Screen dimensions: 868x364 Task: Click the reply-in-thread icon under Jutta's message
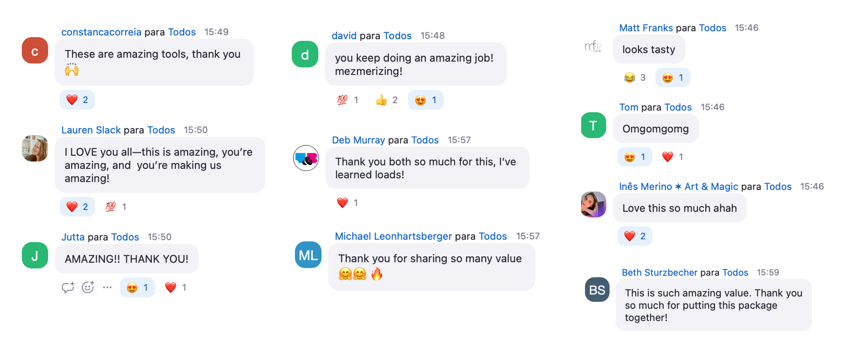(68, 287)
